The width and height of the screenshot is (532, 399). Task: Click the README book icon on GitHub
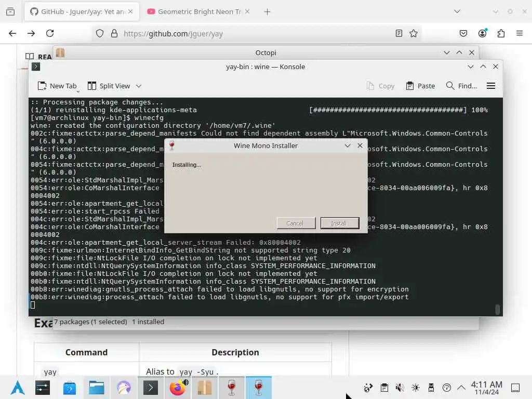pos(30,56)
